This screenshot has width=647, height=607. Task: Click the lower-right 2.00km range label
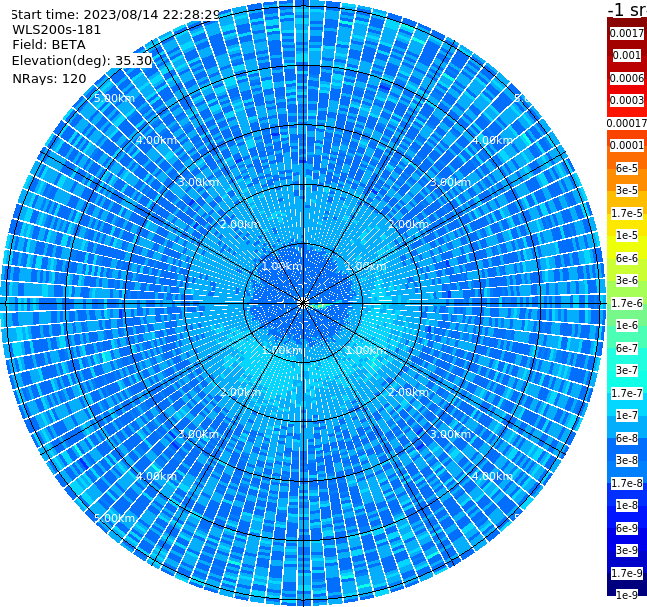(x=409, y=392)
